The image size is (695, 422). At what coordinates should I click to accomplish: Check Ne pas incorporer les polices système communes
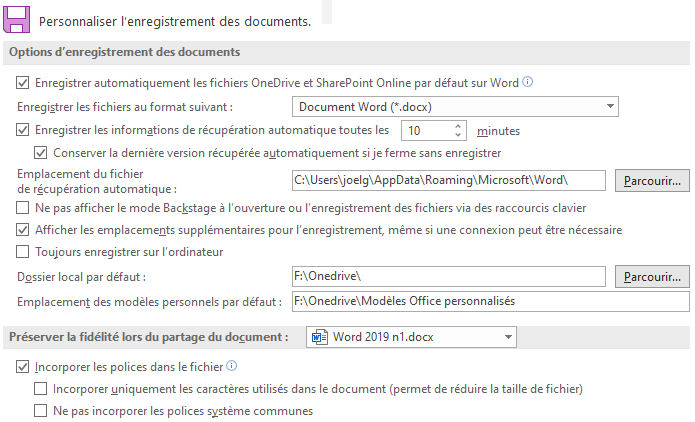[40, 411]
